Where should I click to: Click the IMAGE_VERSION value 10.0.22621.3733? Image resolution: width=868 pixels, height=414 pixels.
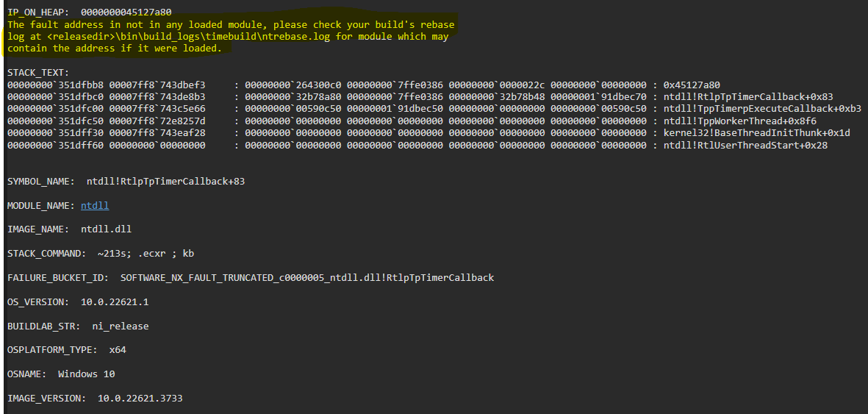click(x=140, y=399)
